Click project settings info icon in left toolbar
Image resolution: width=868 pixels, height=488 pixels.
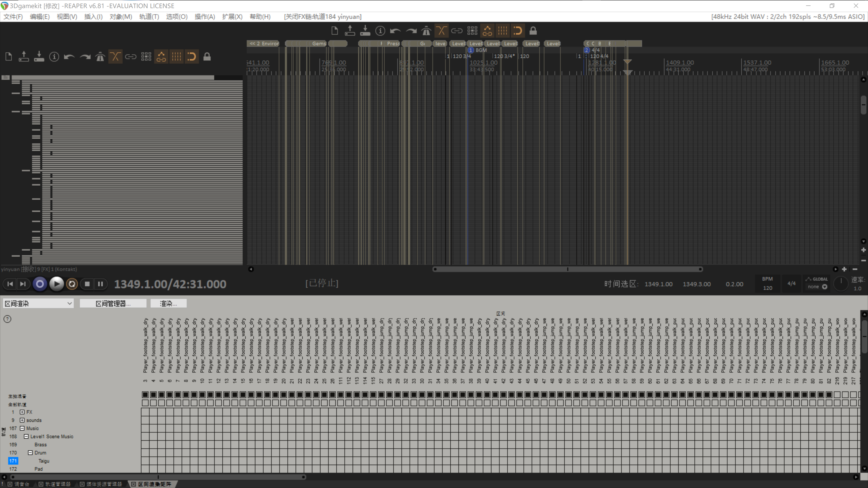tap(54, 56)
